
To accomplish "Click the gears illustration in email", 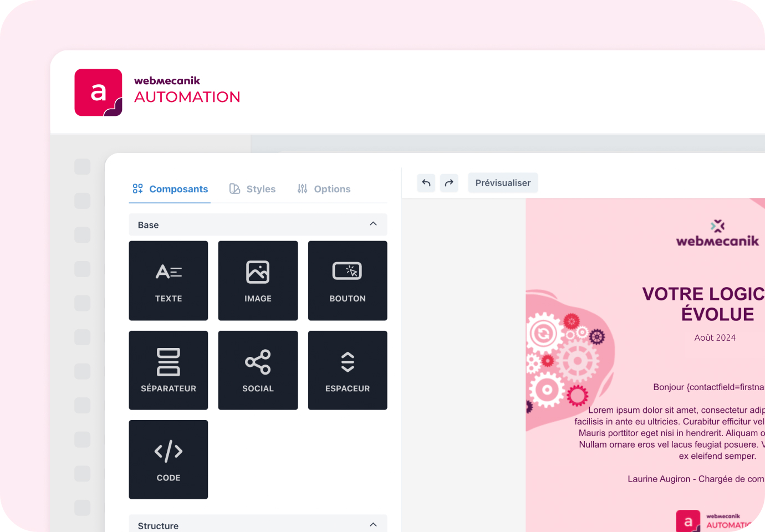I will point(565,360).
